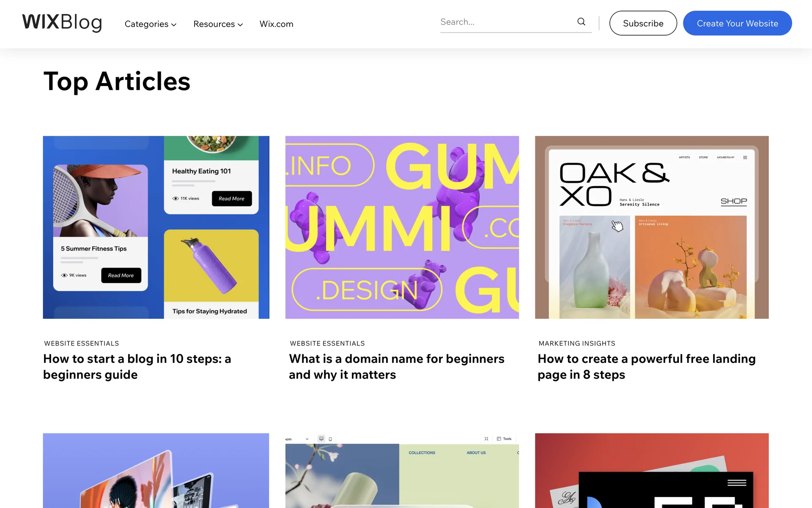
Task: Open the free landing page article title
Action: (x=646, y=367)
